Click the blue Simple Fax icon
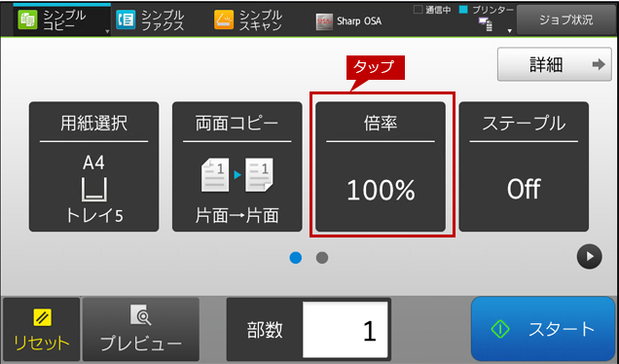The image size is (619, 364). [x=126, y=20]
